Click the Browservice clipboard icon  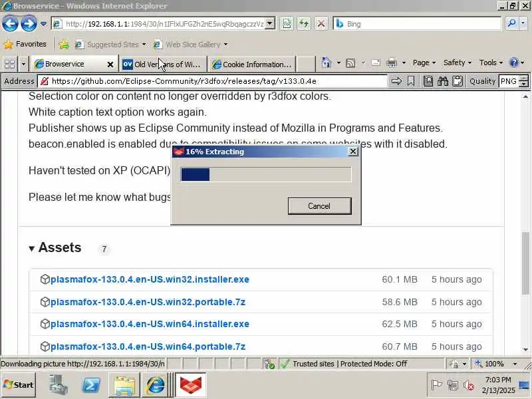(458, 81)
